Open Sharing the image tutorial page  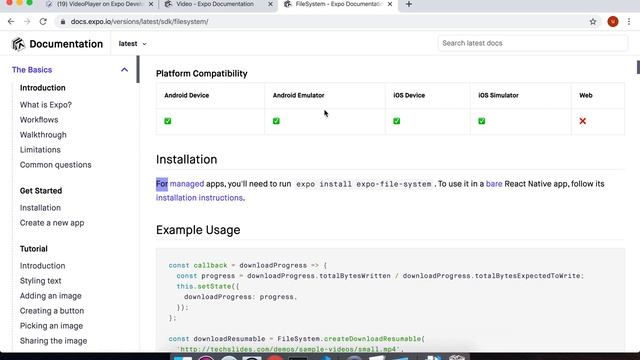(x=53, y=341)
